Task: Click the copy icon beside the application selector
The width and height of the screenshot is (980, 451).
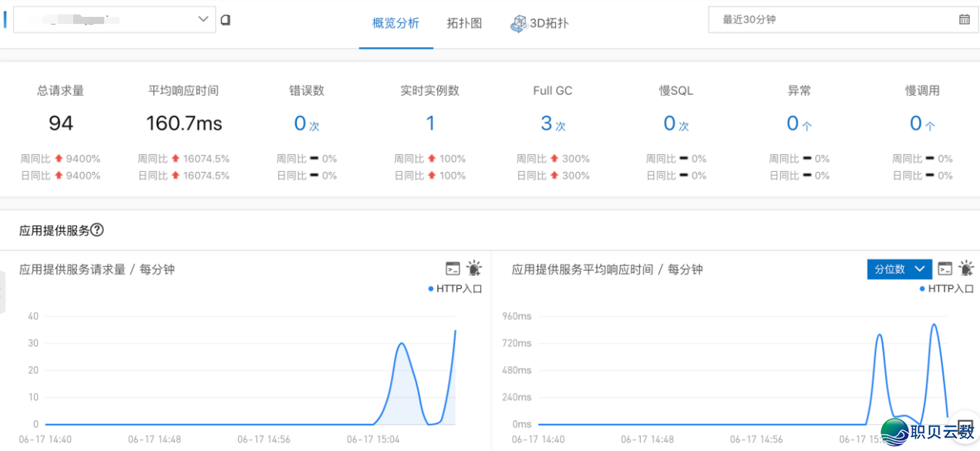Action: pyautogui.click(x=226, y=20)
